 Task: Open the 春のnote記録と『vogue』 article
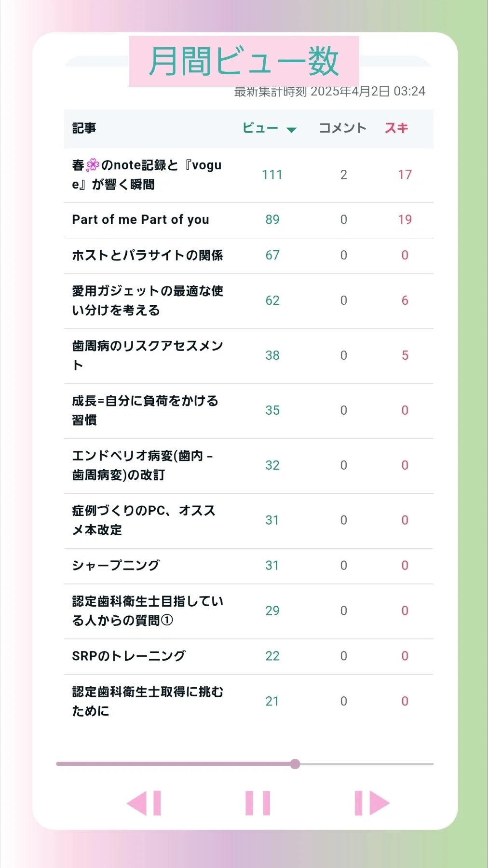(147, 175)
